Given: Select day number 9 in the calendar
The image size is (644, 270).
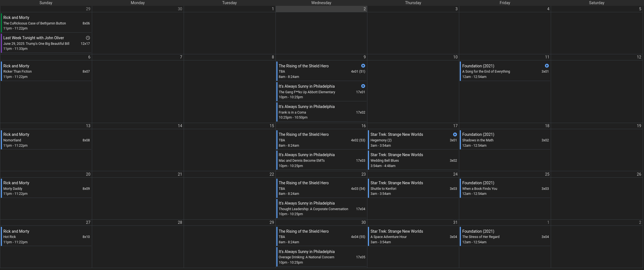Looking at the screenshot, I should pos(365,57).
